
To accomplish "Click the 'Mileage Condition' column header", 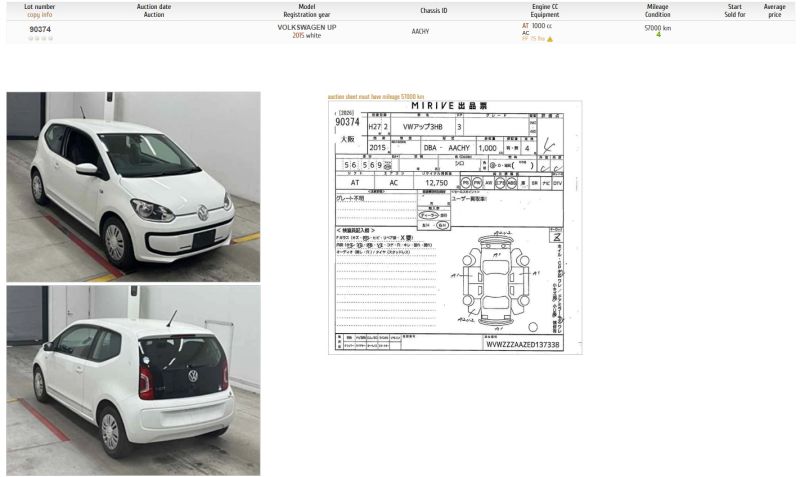I will coord(657,11).
